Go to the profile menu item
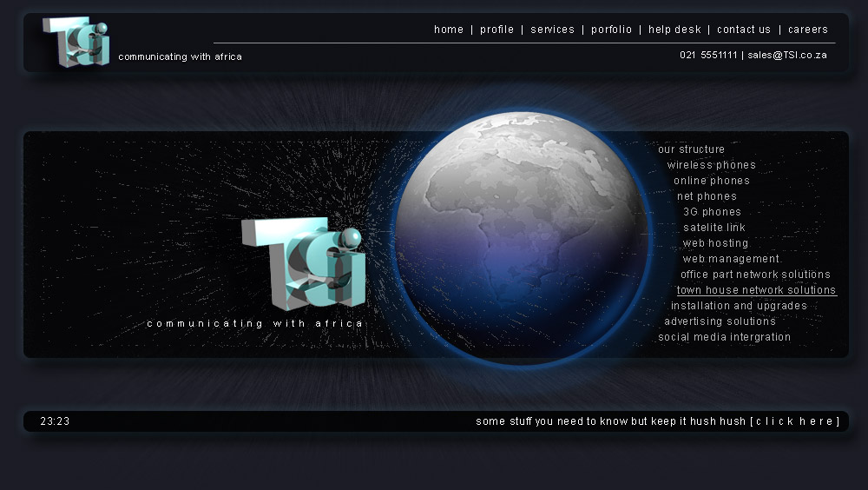The image size is (868, 490). (496, 30)
